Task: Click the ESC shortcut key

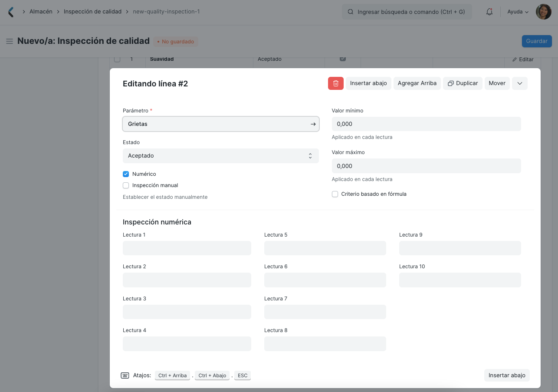Action: click(x=243, y=376)
